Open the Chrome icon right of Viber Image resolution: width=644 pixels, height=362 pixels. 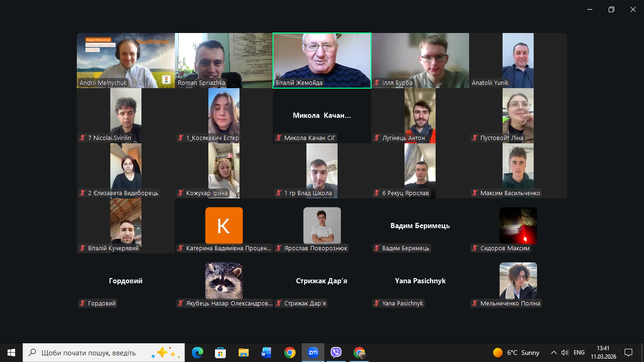point(359,353)
